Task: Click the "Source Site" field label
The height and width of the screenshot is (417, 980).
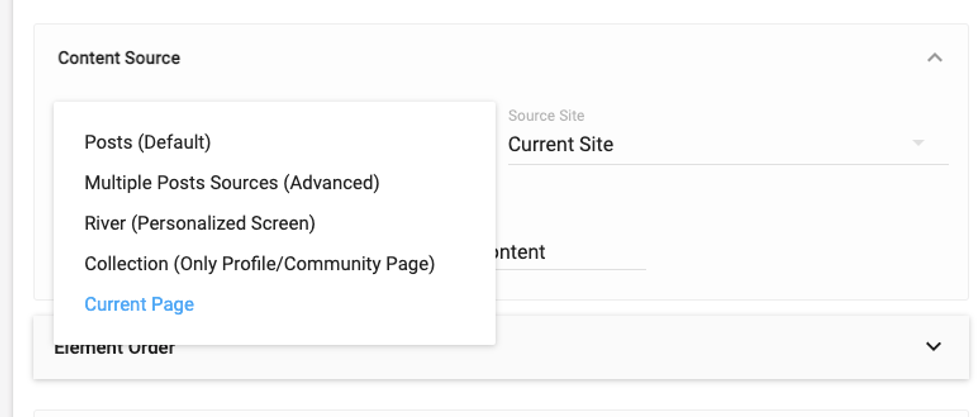Action: (x=546, y=116)
